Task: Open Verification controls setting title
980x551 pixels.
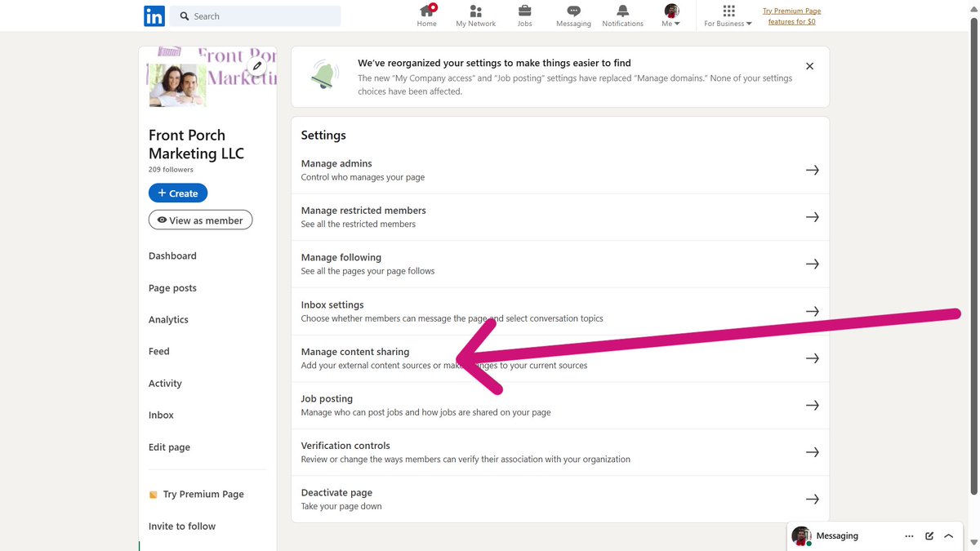Action: click(x=345, y=446)
